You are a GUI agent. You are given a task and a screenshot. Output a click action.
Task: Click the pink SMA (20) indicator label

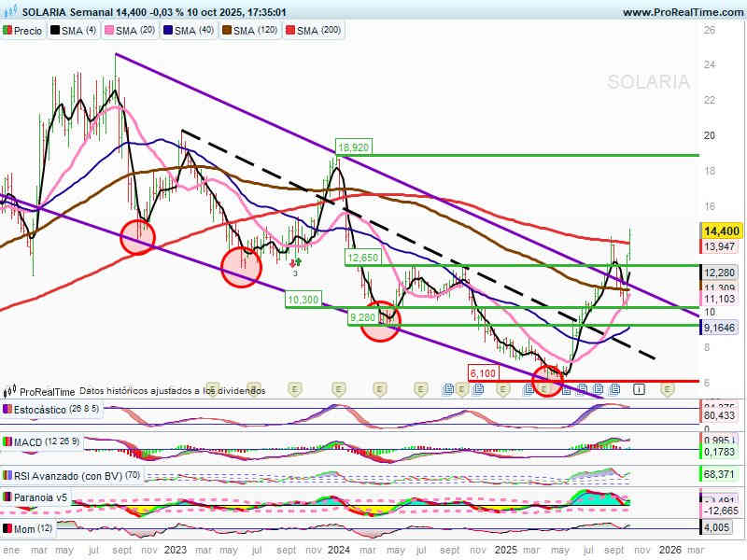coord(131,31)
